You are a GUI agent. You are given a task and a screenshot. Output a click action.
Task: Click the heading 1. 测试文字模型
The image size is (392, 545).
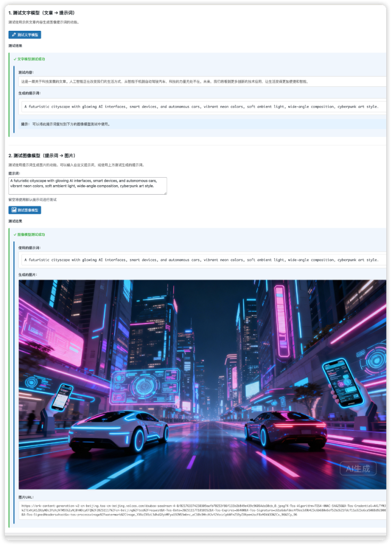coord(38,12)
